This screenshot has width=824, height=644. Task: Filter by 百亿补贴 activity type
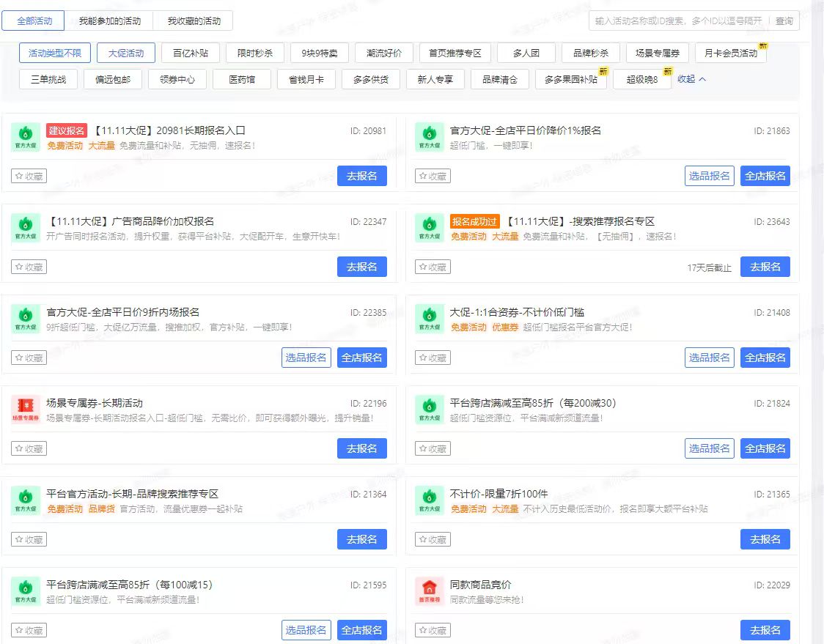(191, 53)
